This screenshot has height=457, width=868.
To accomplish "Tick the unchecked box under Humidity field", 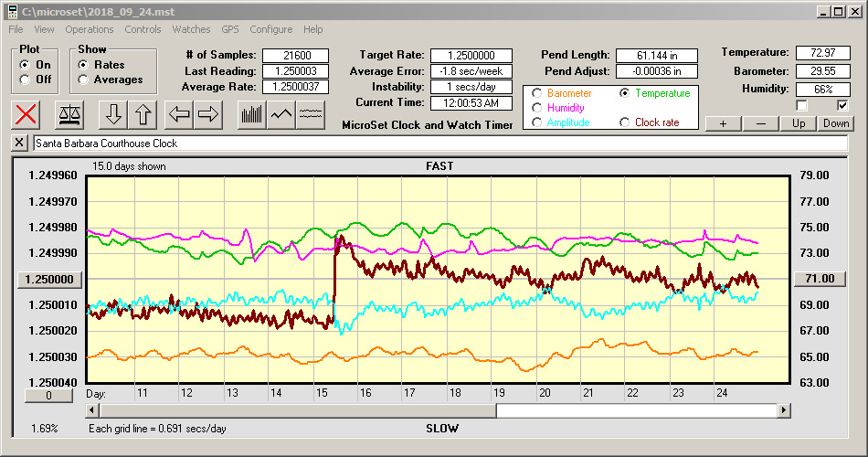I will pyautogui.click(x=801, y=105).
